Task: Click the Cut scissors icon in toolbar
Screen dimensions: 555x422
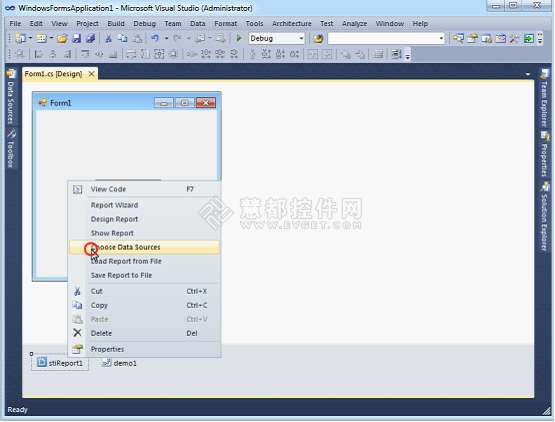Action: (x=109, y=39)
